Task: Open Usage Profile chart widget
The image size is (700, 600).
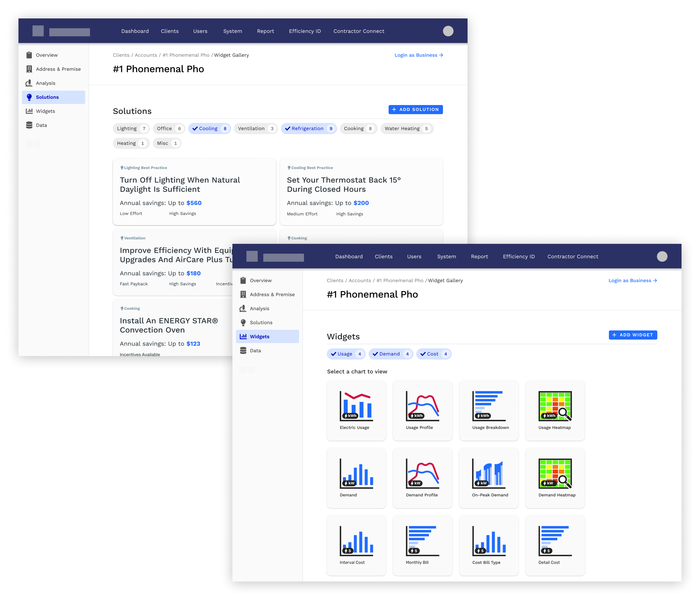Action: click(x=422, y=410)
